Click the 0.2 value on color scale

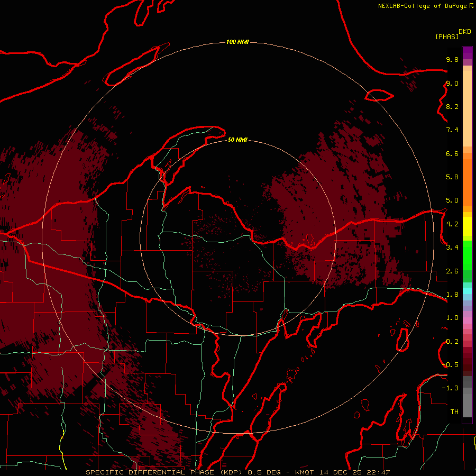pos(452,342)
